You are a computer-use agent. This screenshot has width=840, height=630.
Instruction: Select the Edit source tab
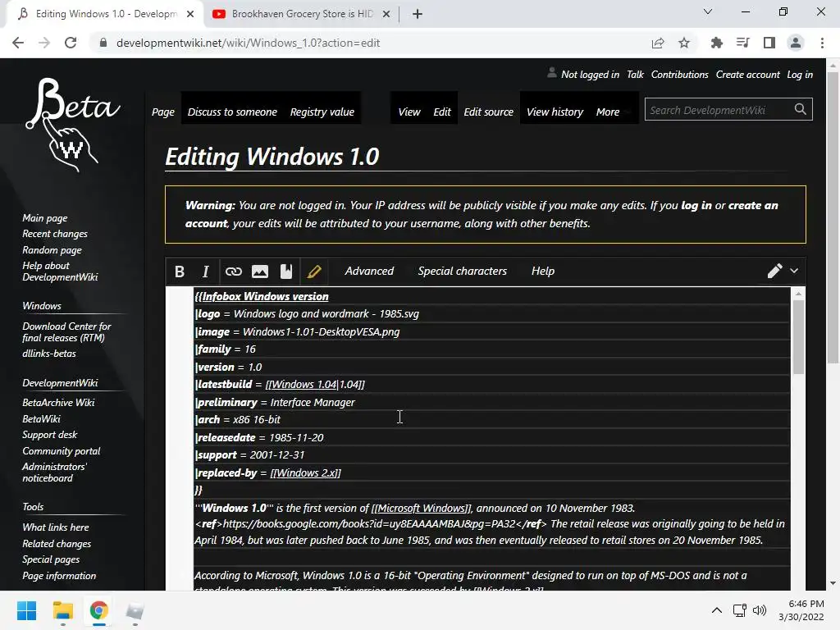click(489, 112)
